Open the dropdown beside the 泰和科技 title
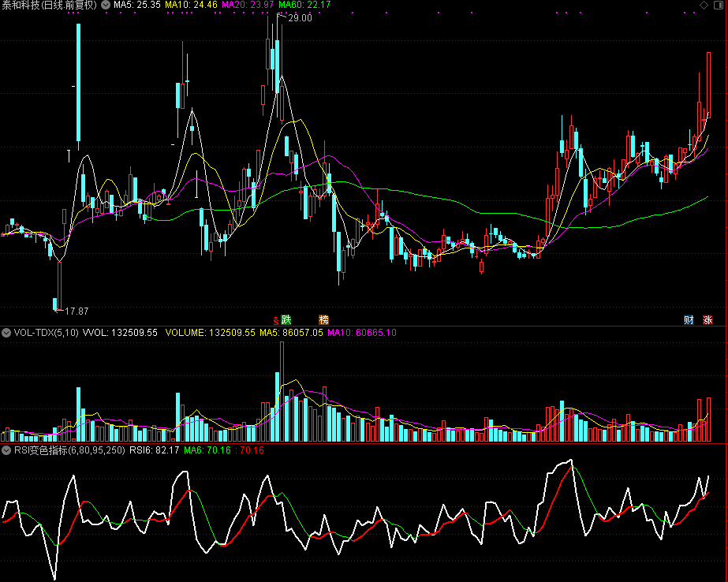 [106, 5]
